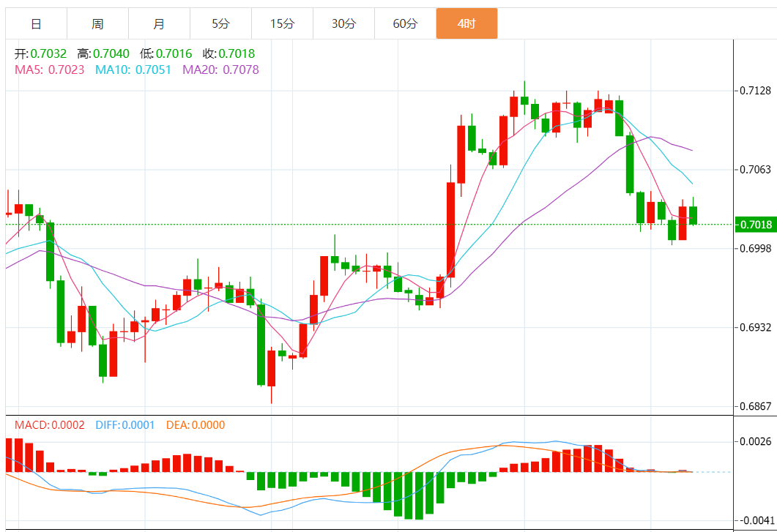The width and height of the screenshot is (777, 532).
Task: Select the 周 (weekly) timeframe tab
Action: point(97,23)
